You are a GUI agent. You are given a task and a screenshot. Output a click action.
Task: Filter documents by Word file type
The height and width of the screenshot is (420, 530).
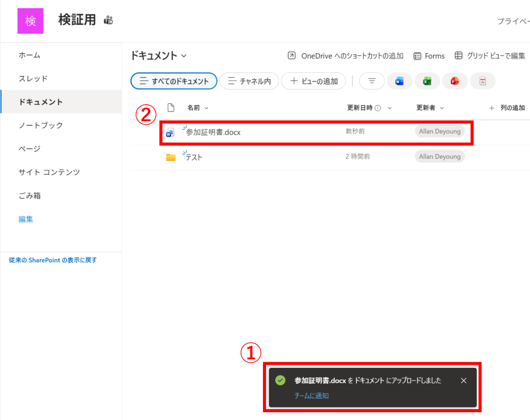[399, 81]
